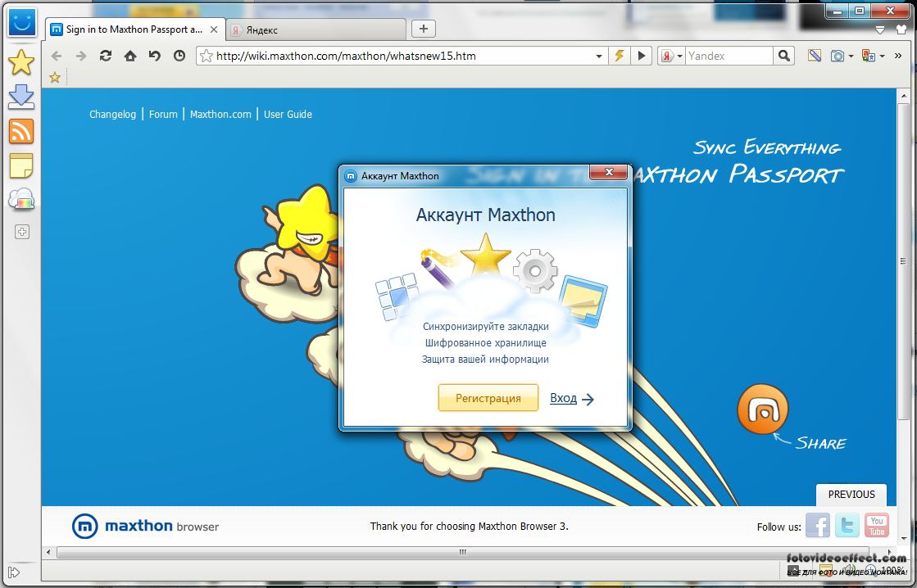Screen dimensions: 917x588
Task: Open the Forum link
Action: (x=163, y=115)
